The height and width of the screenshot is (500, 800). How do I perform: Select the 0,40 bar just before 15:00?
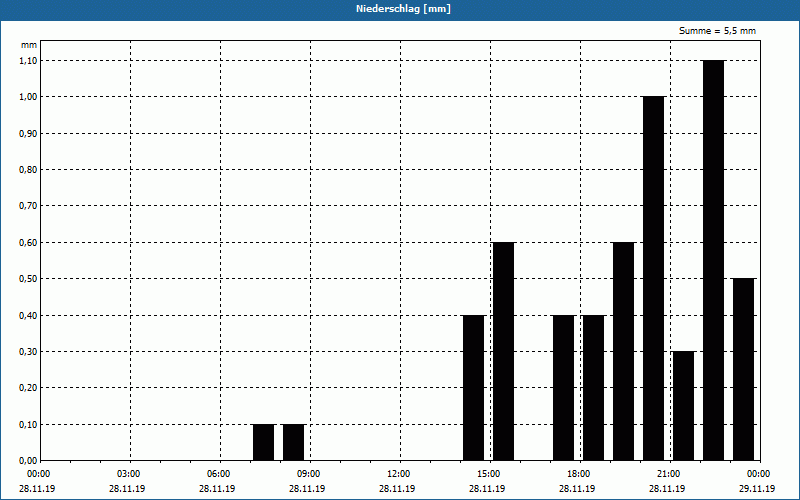[x=473, y=388]
